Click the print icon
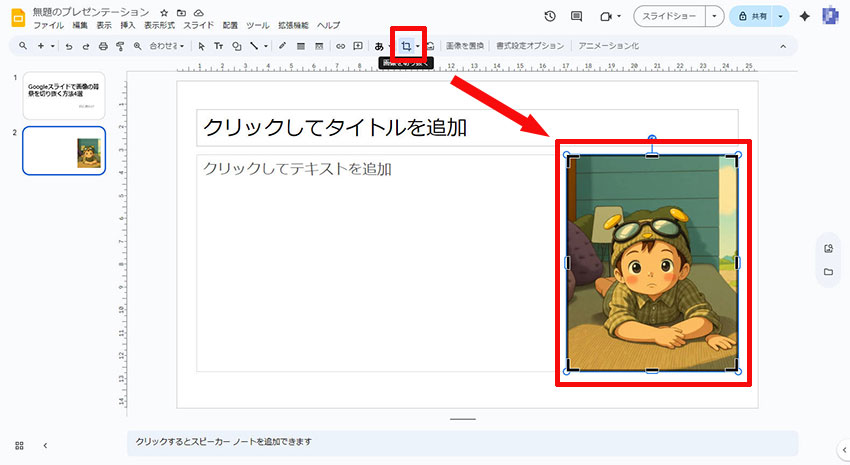Screen dimensions: 850x465 tap(102, 46)
